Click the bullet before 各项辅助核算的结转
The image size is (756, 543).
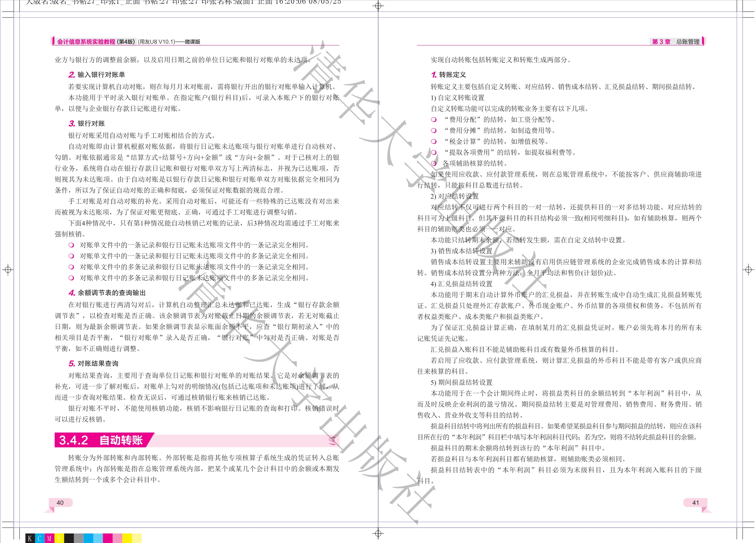pos(434,164)
